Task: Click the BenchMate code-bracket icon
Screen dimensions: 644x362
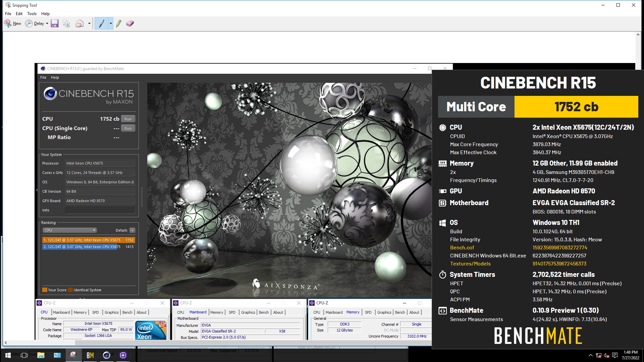Action: pyautogui.click(x=442, y=311)
